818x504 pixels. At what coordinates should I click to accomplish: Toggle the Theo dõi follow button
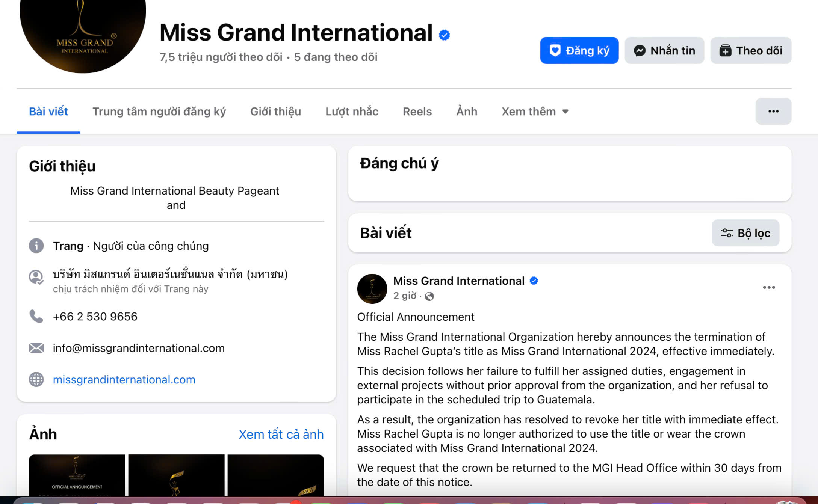(750, 50)
